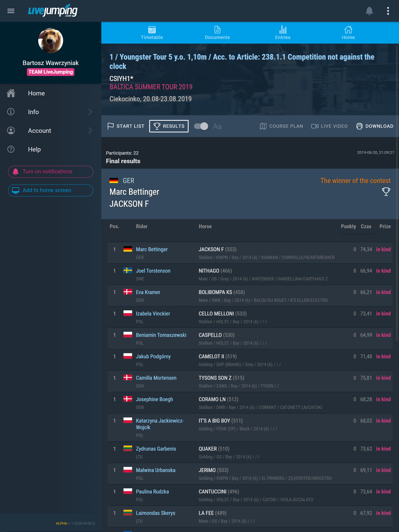Click the Timetable calendar icon

152,30
